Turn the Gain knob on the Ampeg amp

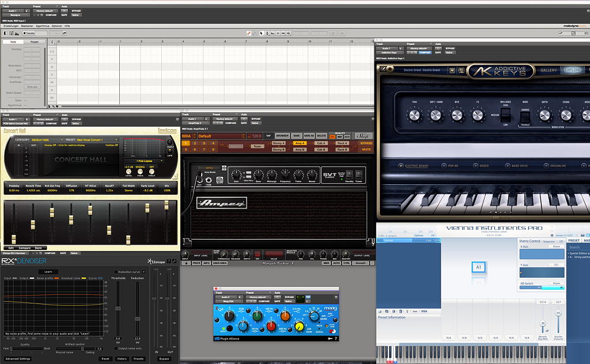tap(236, 175)
